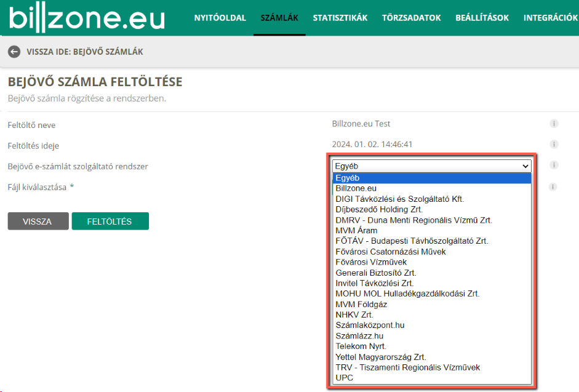Choose Számlázz.hu from the list

(x=432, y=336)
